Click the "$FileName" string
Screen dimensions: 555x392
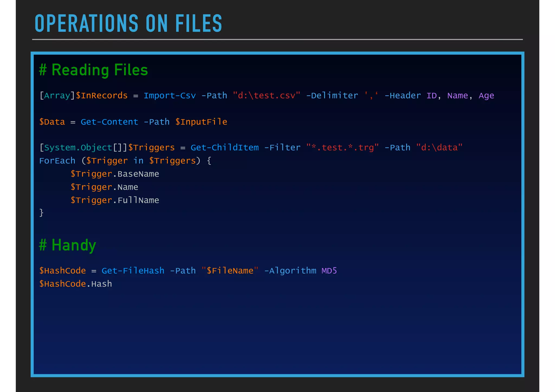click(x=230, y=271)
